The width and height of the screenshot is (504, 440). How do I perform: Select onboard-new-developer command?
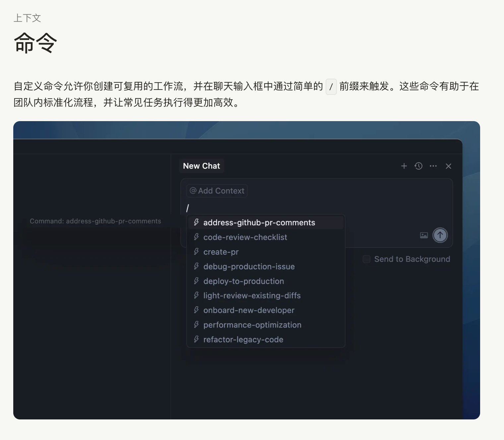pos(266,310)
